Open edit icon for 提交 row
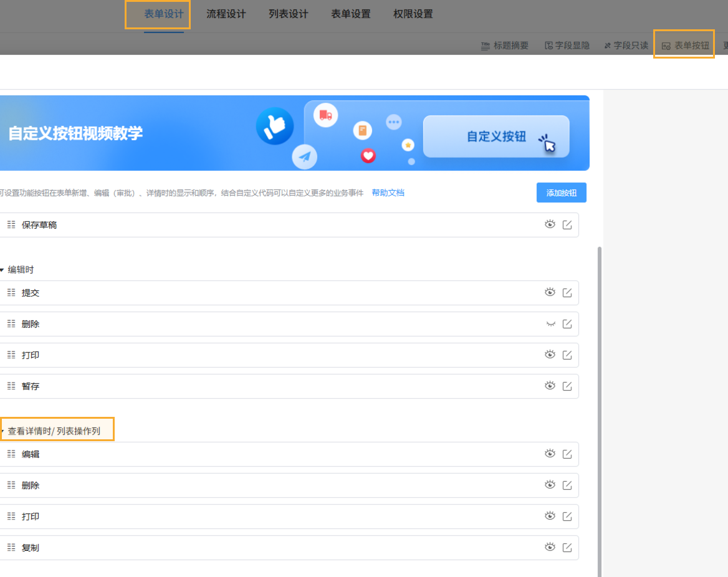The height and width of the screenshot is (577, 728). point(567,292)
